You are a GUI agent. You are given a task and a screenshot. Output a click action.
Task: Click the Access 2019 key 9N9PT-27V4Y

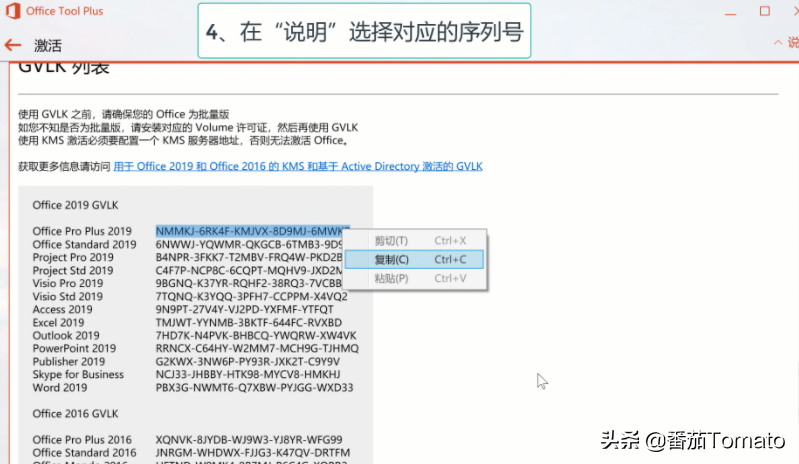click(x=245, y=310)
